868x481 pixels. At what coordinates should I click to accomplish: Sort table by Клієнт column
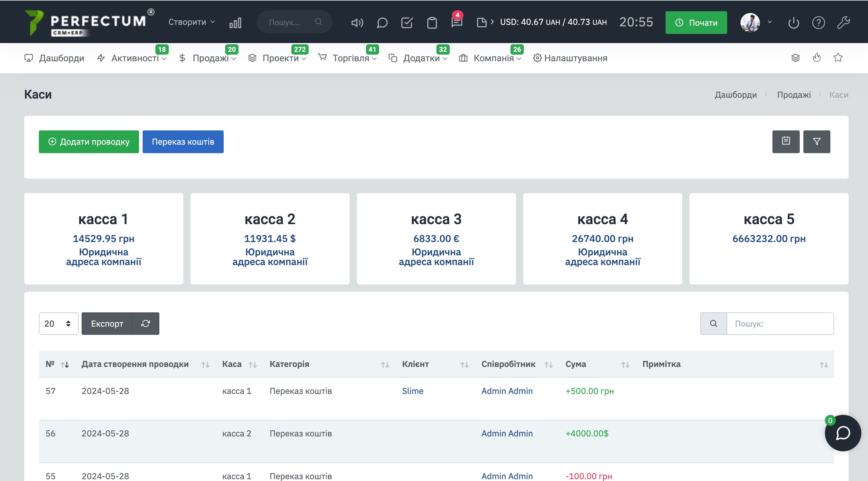click(435, 364)
